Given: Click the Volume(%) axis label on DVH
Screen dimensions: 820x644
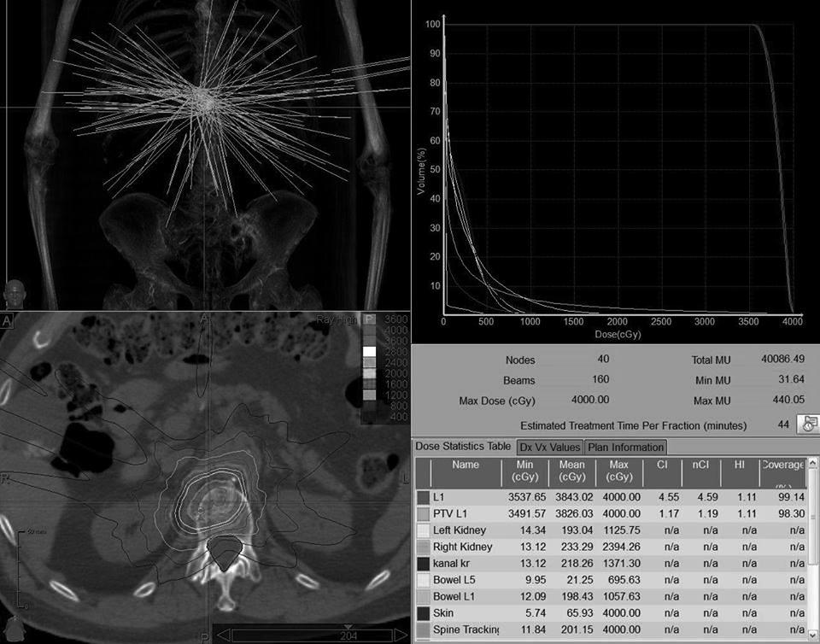Looking at the screenshot, I should point(421,171).
